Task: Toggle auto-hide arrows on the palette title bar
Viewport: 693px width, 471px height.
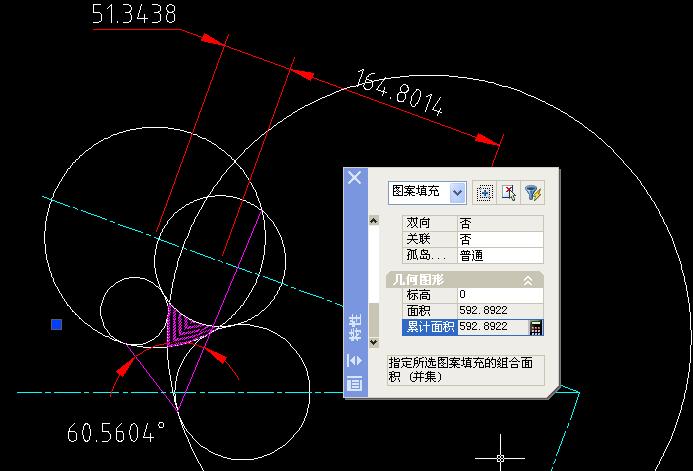Action: (354, 361)
